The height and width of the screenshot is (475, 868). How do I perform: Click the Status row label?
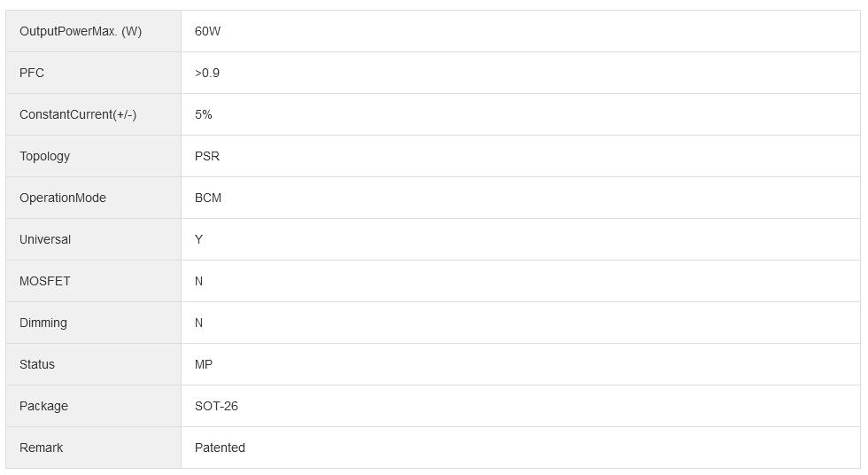[x=37, y=364]
